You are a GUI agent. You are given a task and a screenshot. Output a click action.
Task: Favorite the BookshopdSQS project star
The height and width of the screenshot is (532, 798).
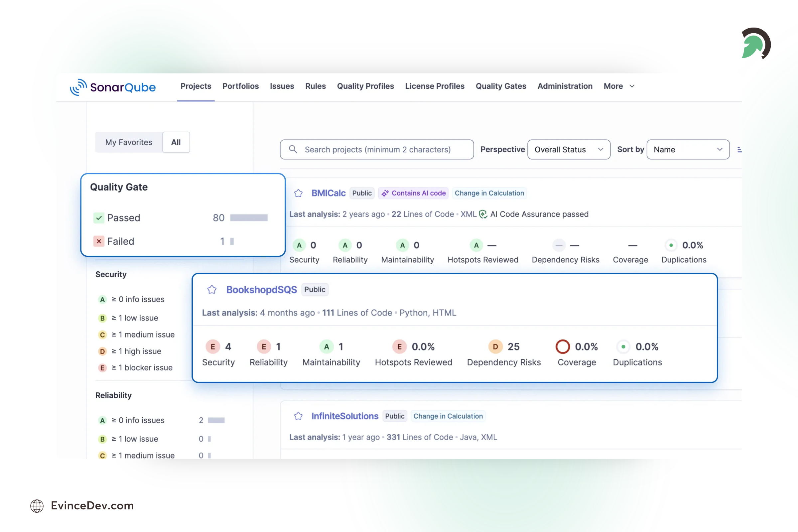pyautogui.click(x=212, y=289)
